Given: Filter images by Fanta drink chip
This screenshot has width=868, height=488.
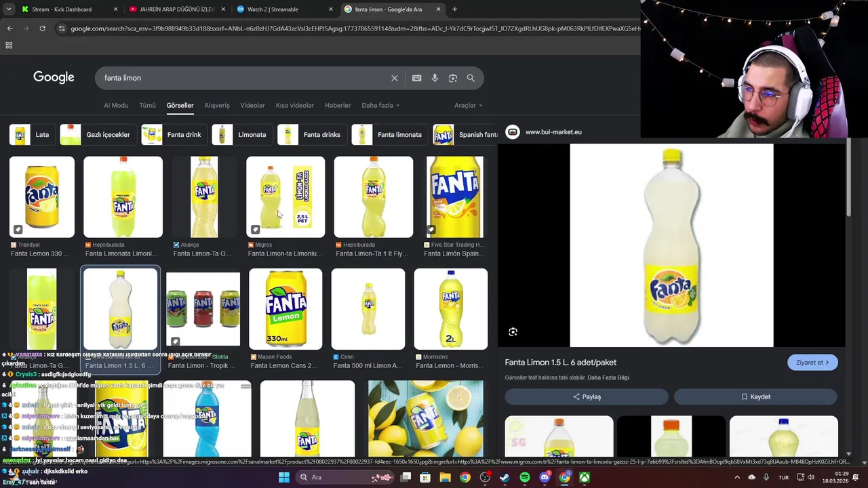Looking at the screenshot, I should point(174,134).
